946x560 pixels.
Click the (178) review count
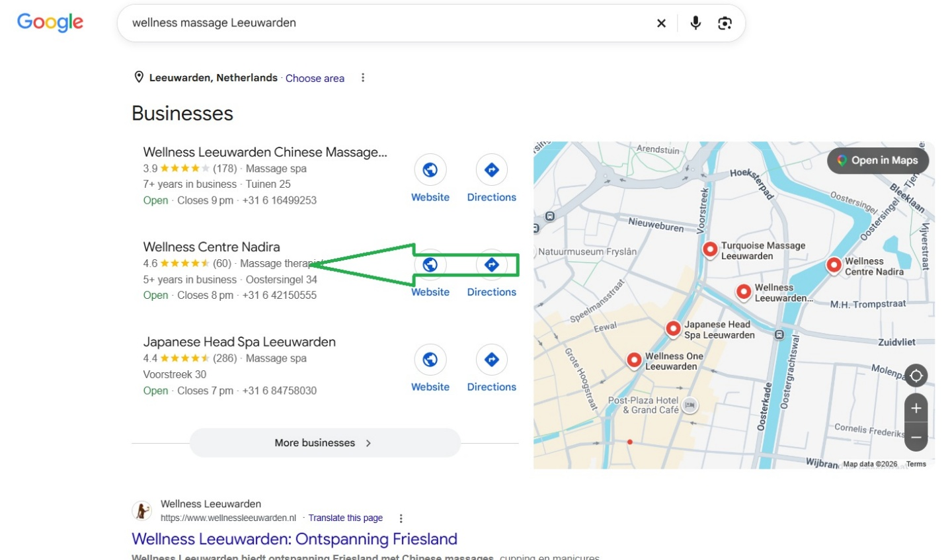[225, 169]
